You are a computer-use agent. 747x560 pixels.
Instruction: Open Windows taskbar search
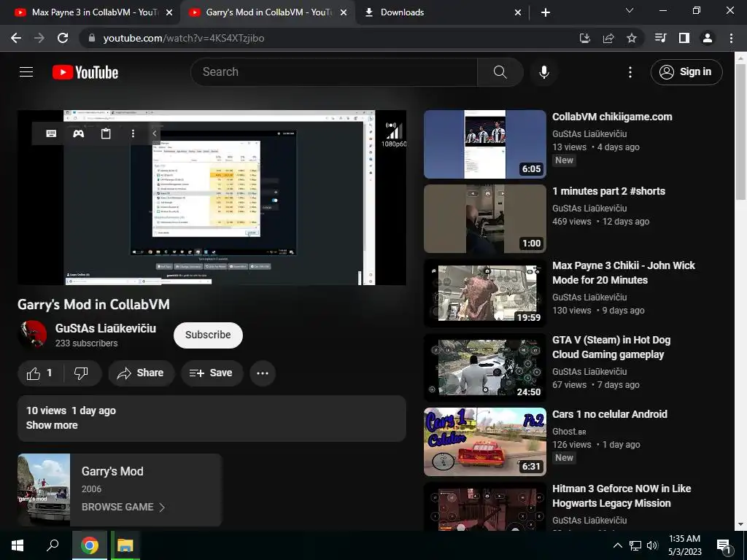(53, 545)
